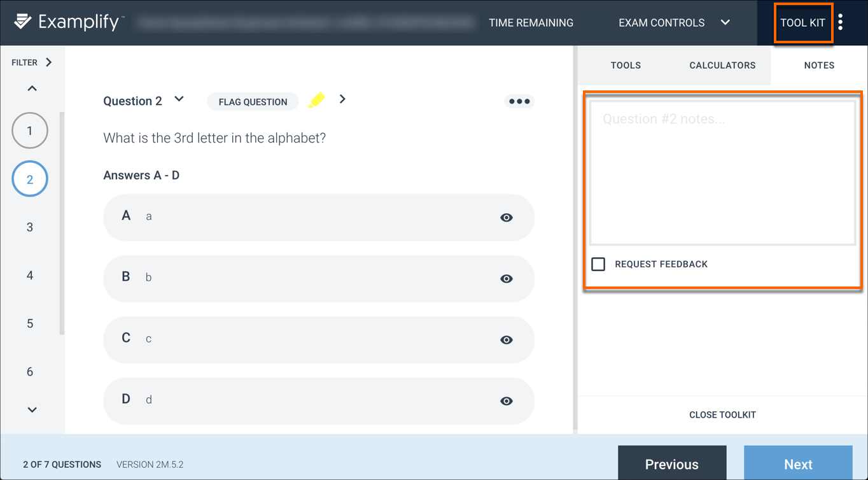Viewport: 868px width, 480px height.
Task: Expand the FILTER panel
Action: 31,62
